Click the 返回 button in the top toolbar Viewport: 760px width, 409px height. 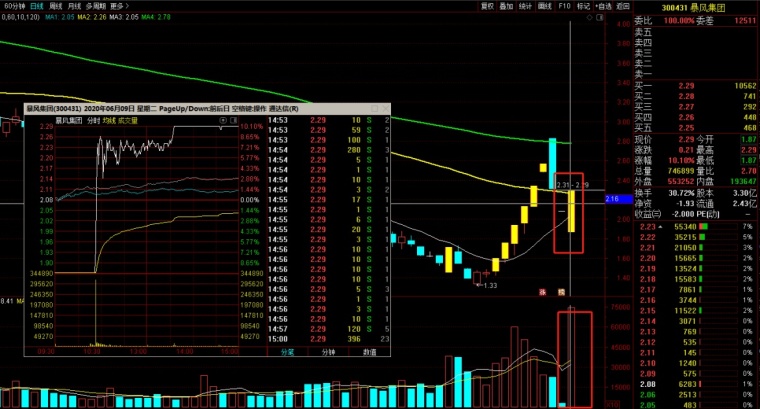(622, 6)
